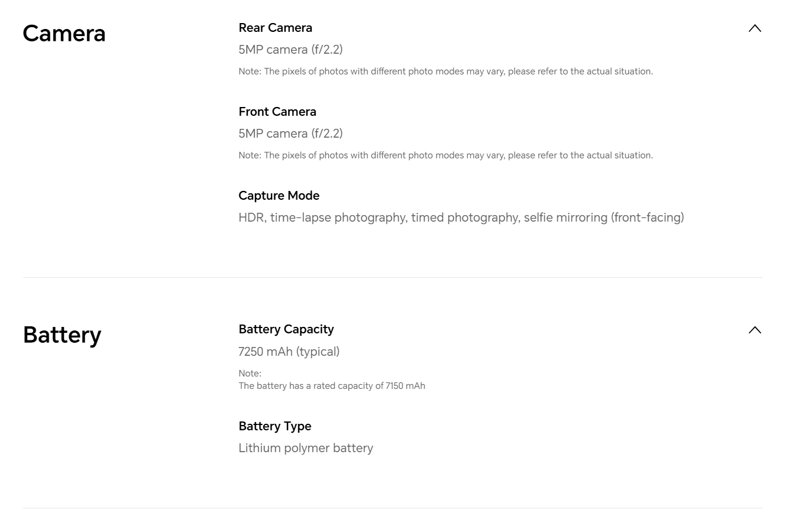Click the rated capacity of 7150 mAh text
This screenshot has width=802, height=532.
331,386
